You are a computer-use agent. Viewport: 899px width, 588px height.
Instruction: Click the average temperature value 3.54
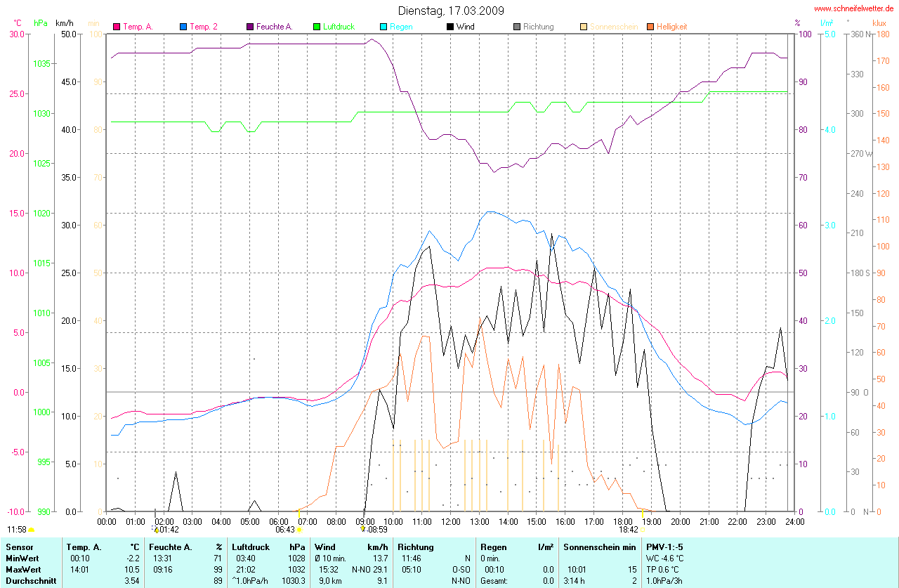tap(132, 581)
